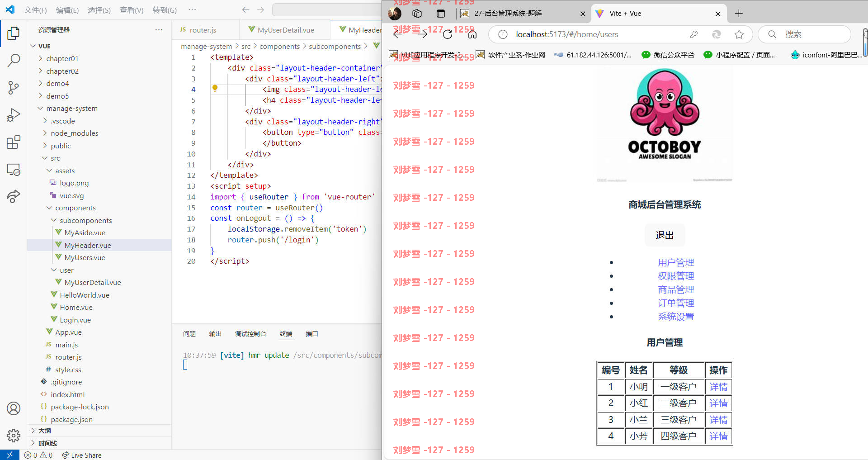Screen dimensions: 868x460
Task: Open package.json in the file tree
Action: point(71,419)
